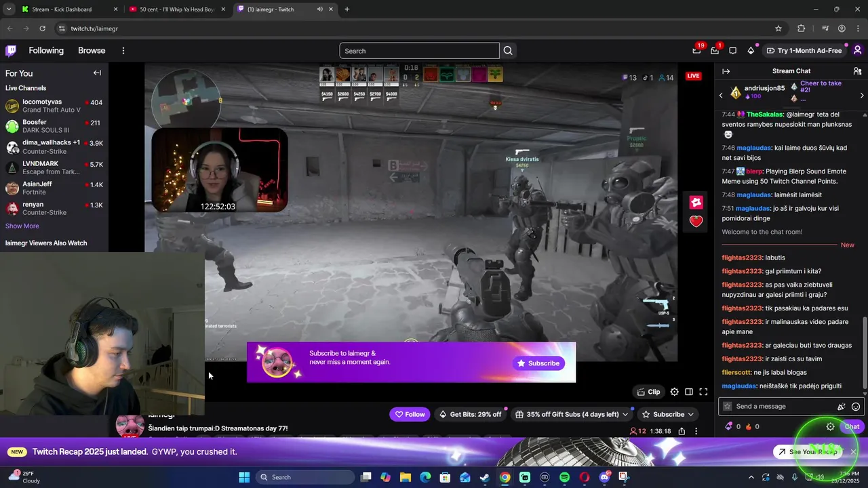Open Boosfer channel in sidebar
The width and height of the screenshot is (868, 488).
pos(54,126)
